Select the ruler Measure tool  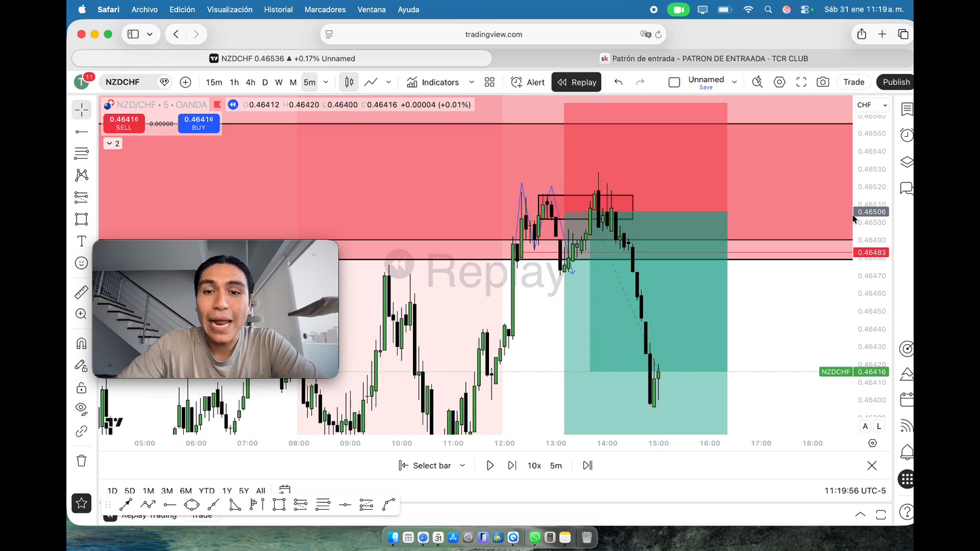point(81,292)
